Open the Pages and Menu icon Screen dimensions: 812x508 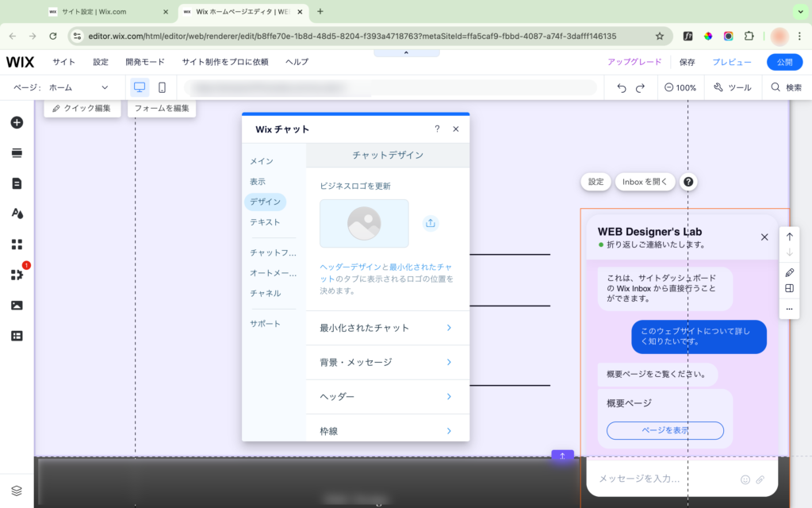[17, 183]
